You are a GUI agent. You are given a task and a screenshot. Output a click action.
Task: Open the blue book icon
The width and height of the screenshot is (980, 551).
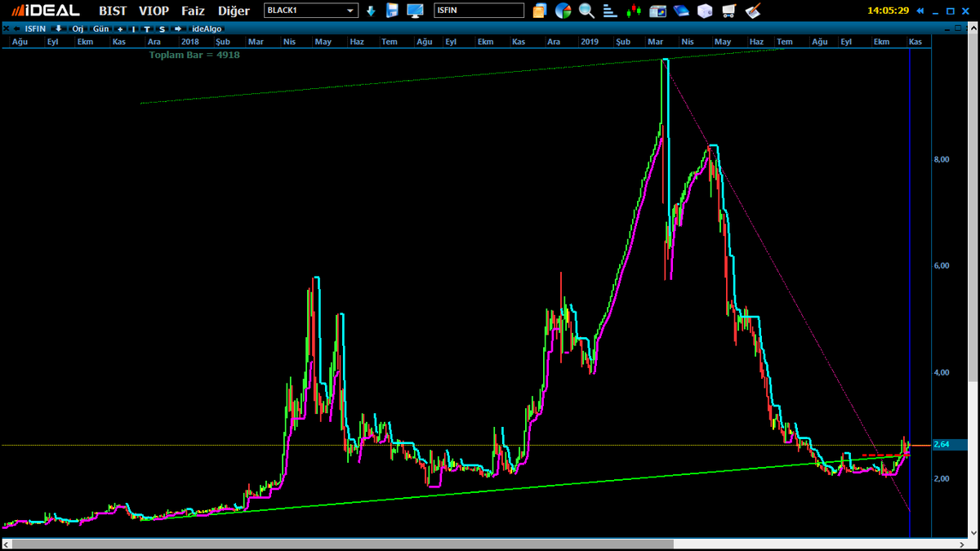point(682,11)
